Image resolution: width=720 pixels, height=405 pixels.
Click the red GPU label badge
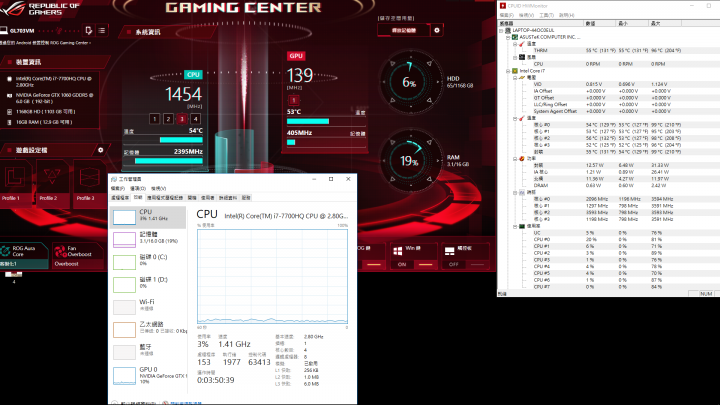click(296, 56)
